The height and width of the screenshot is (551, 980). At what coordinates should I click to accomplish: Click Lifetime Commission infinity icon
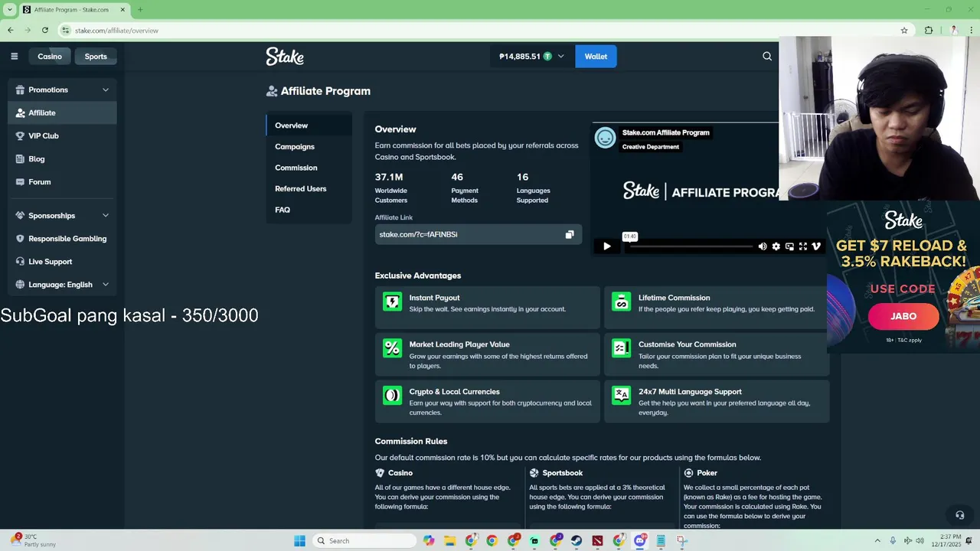tap(622, 302)
